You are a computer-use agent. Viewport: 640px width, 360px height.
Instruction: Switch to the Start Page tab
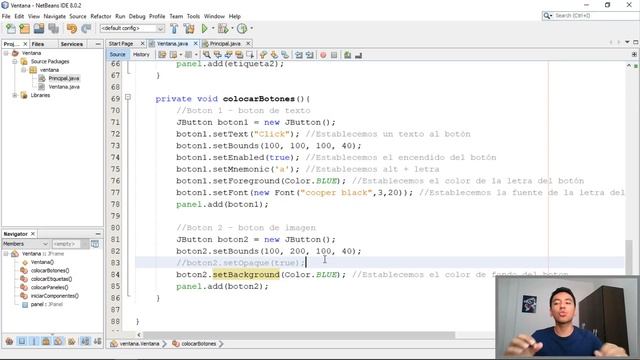pyautogui.click(x=121, y=44)
